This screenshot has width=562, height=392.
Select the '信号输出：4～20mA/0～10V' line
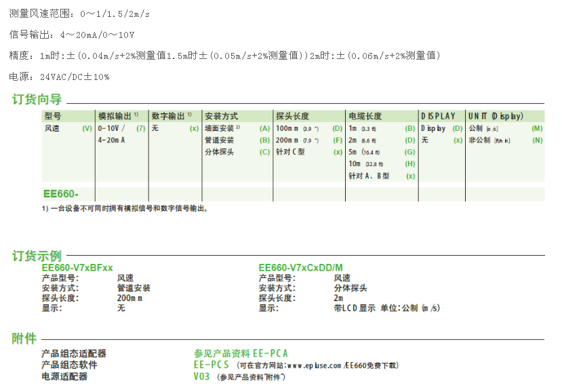point(72,35)
